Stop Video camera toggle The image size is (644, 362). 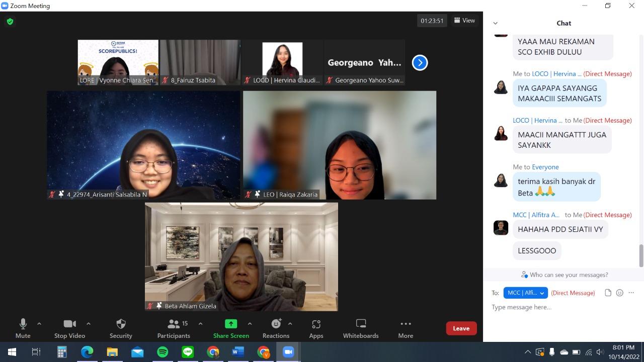[x=69, y=328]
